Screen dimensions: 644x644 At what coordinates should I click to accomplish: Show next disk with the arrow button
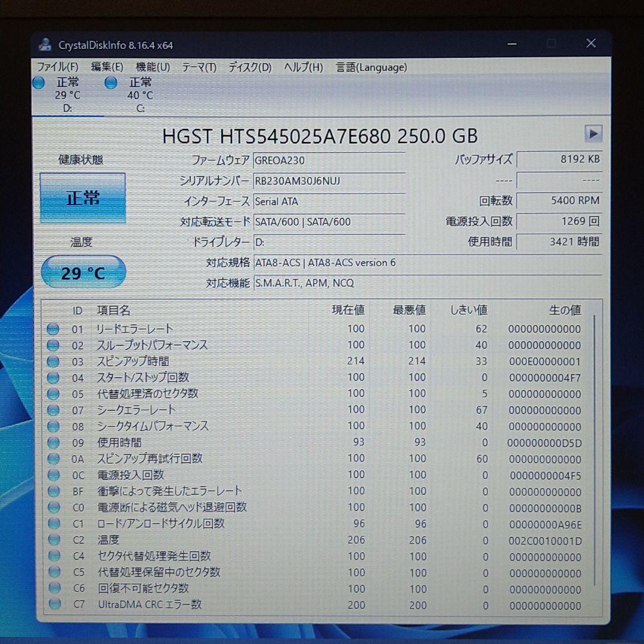(x=593, y=134)
